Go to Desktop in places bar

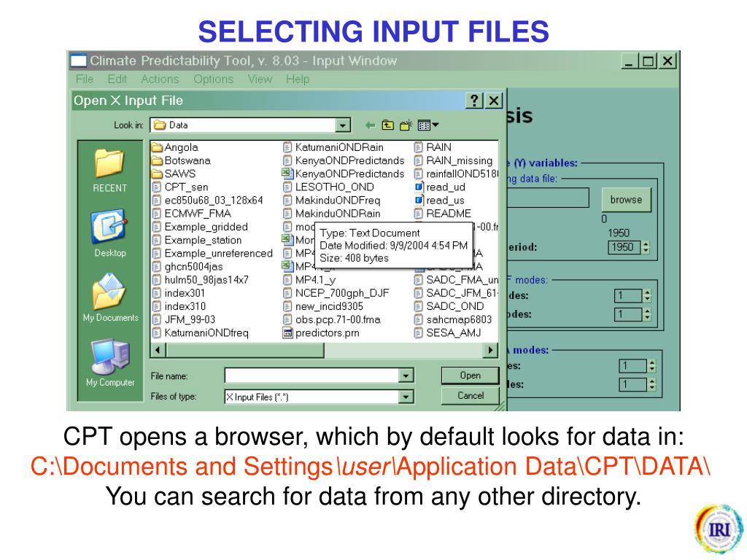tap(109, 233)
